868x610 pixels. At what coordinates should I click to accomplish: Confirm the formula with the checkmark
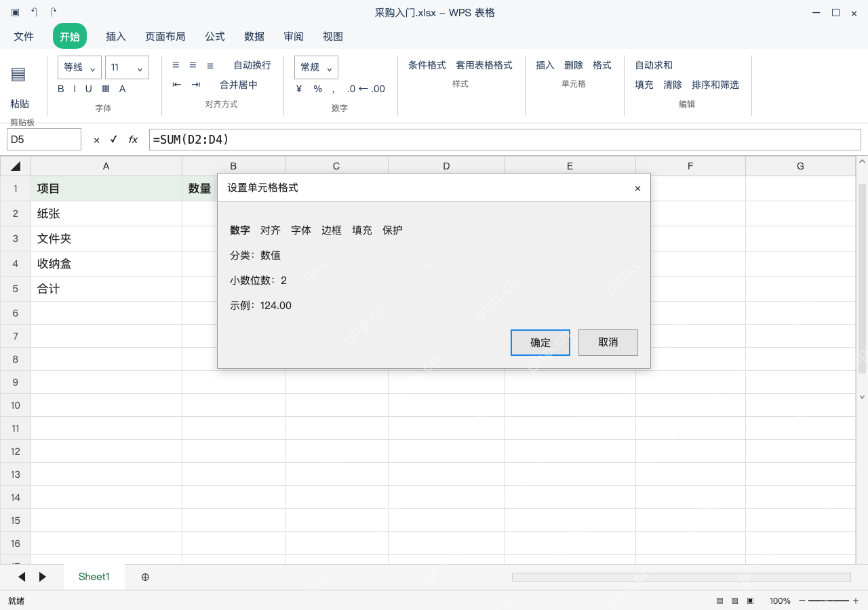click(114, 140)
